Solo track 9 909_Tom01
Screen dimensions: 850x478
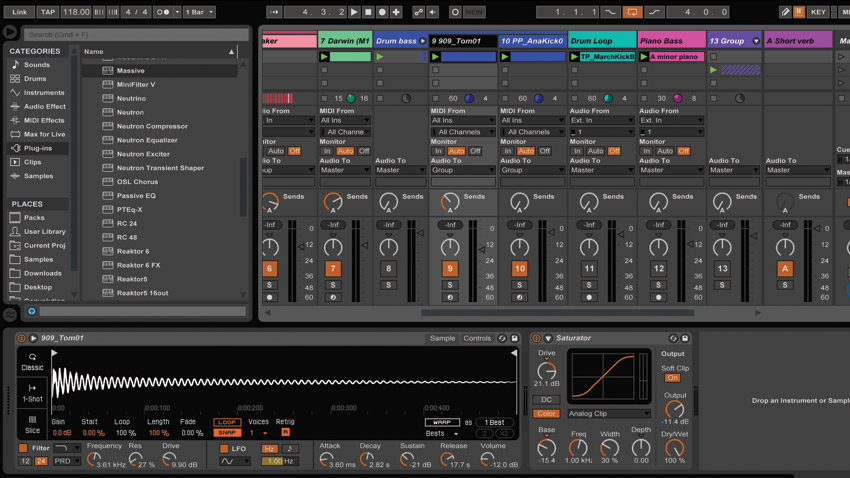[450, 285]
